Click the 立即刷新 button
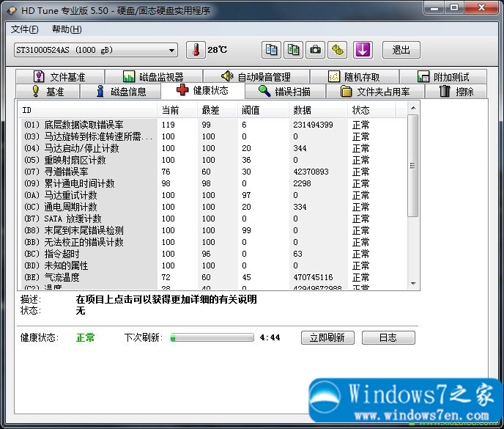This screenshot has height=429, width=504. point(327,337)
